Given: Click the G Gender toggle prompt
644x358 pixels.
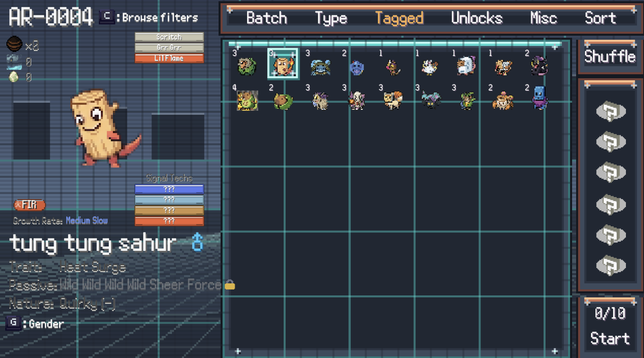Looking at the screenshot, I should tap(35, 324).
